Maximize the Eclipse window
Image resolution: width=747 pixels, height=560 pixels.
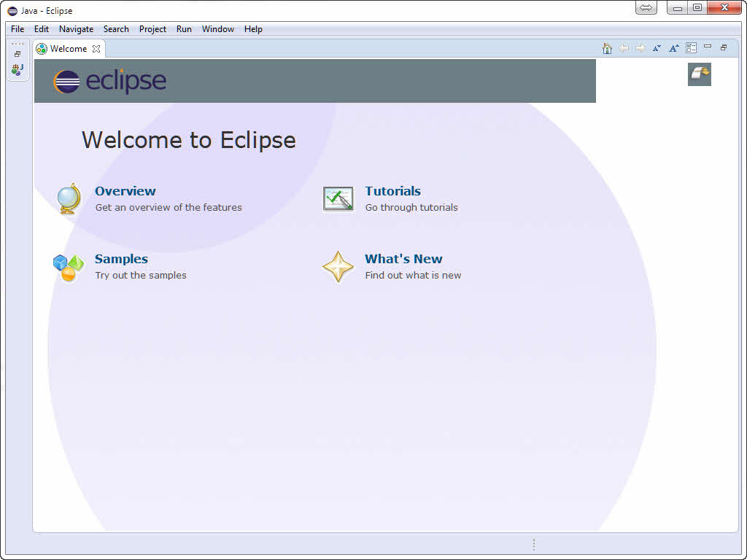697,7
